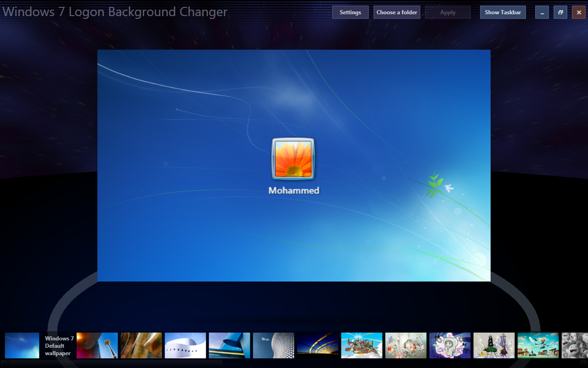Click the scrollbar right arrow

click(x=584, y=363)
